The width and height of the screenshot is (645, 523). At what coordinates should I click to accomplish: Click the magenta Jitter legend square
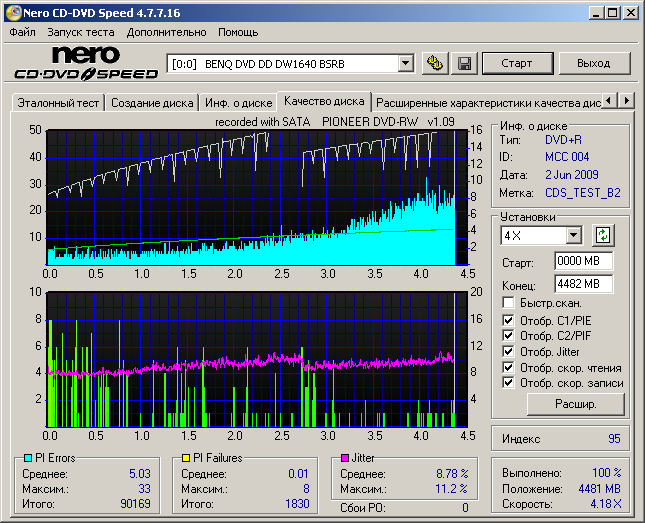click(344, 458)
